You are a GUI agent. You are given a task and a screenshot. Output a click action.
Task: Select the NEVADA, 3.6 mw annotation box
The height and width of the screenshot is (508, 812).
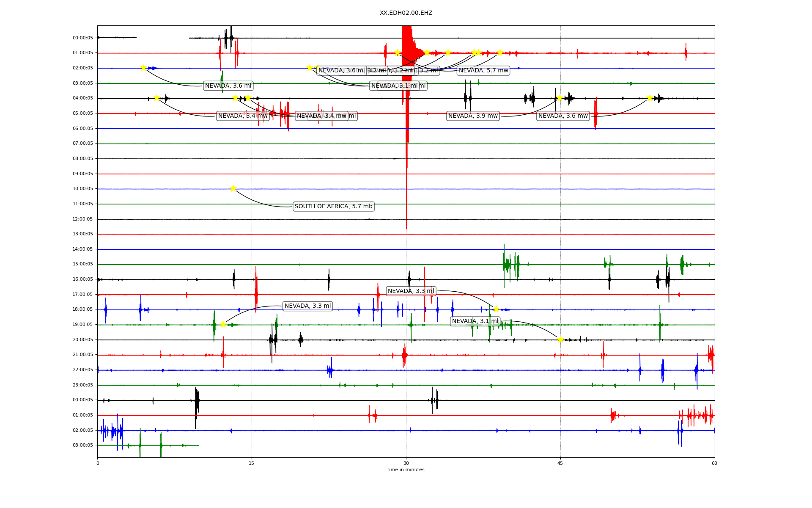tap(563, 116)
